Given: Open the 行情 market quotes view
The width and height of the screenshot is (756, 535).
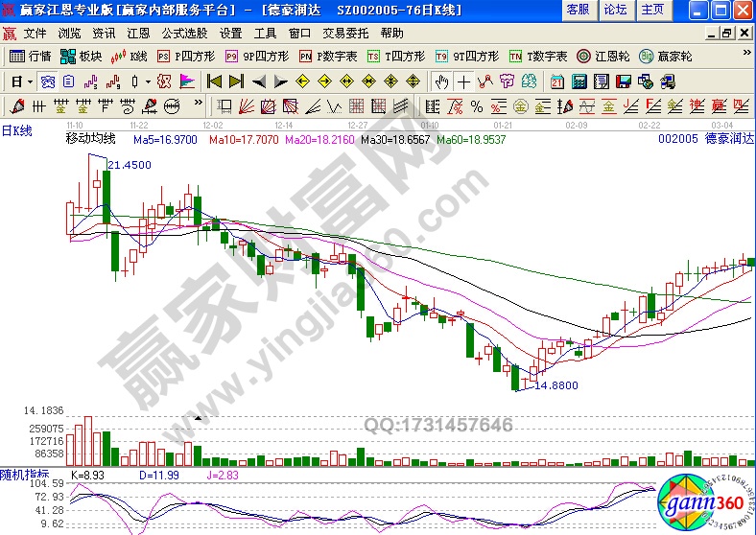Looking at the screenshot, I should click(x=30, y=57).
